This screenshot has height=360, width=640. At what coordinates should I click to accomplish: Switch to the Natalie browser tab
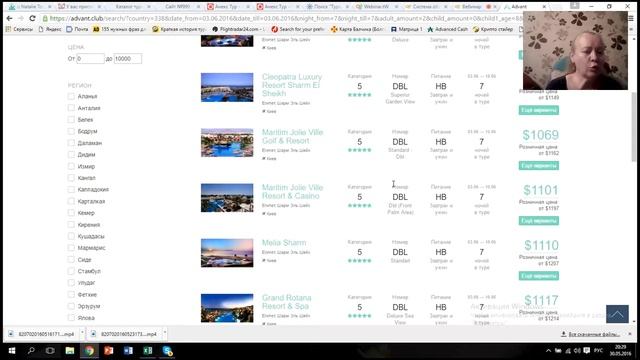pos(30,7)
